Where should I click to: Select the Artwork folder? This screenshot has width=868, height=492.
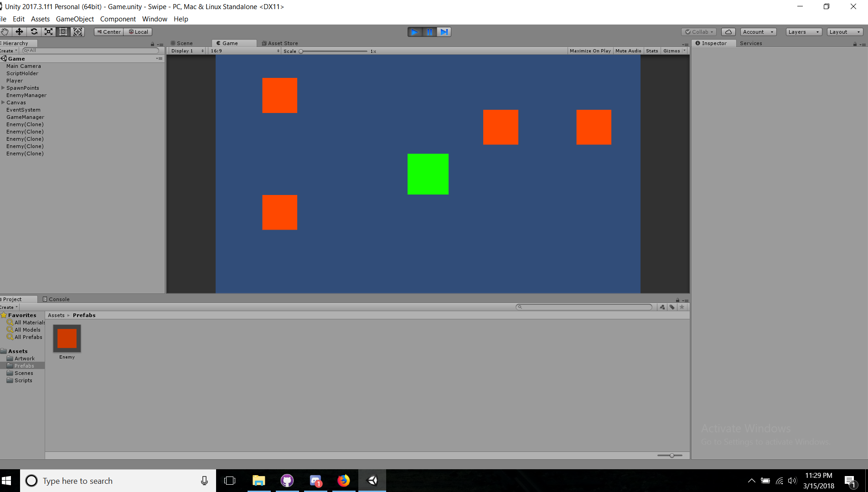pos(25,359)
